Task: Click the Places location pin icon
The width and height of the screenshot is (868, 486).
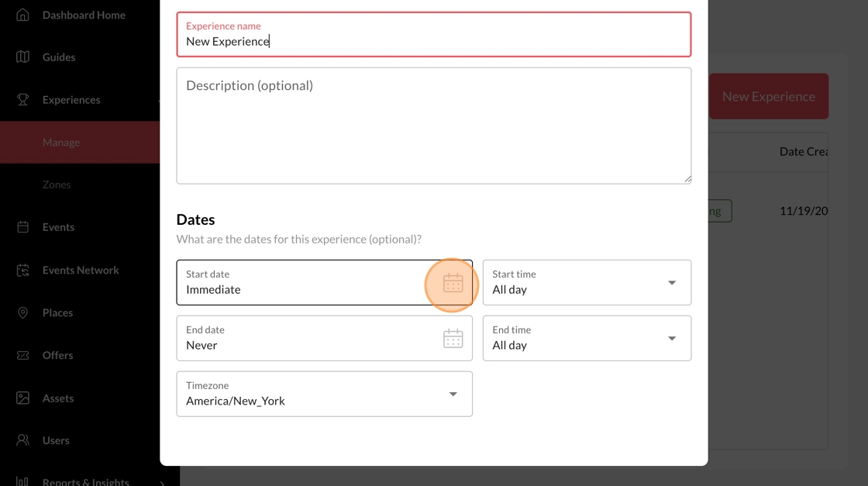Action: [22, 312]
